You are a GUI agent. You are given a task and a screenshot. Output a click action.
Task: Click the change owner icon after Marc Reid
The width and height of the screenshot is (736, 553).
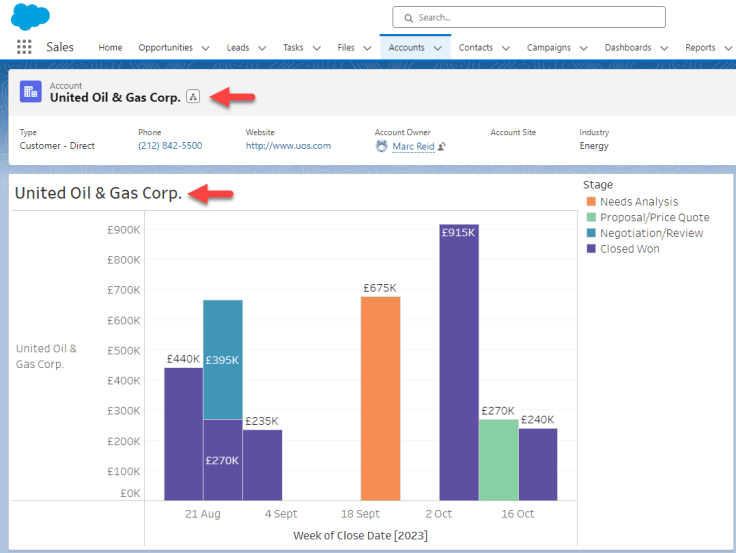441,146
